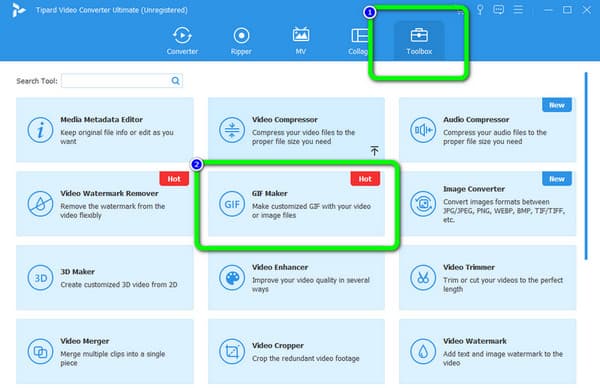
Task: Maximize the Tipard Video Converter window
Action: (x=567, y=10)
